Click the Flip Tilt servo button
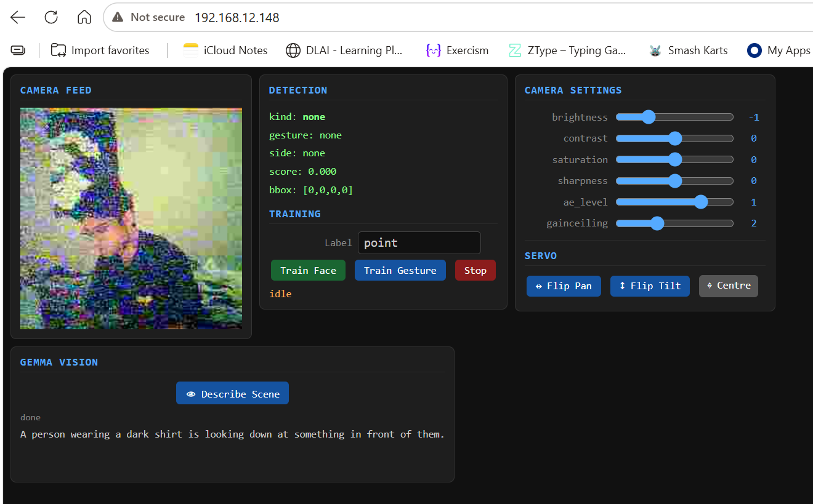Image resolution: width=813 pixels, height=504 pixels. click(x=650, y=286)
